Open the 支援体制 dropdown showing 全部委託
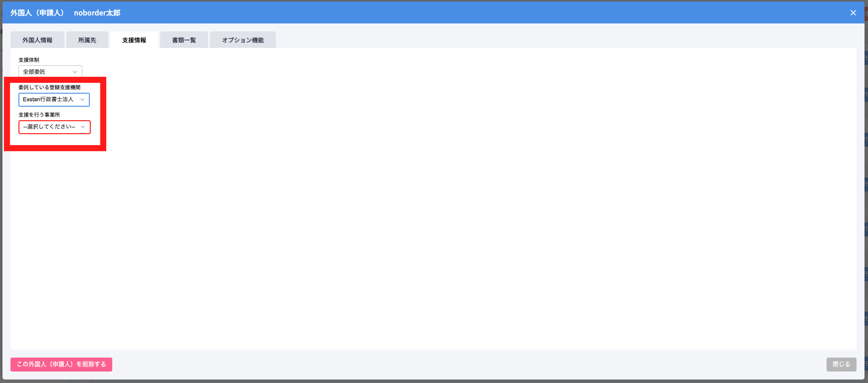Screen dimensions: 868x383 point(50,72)
